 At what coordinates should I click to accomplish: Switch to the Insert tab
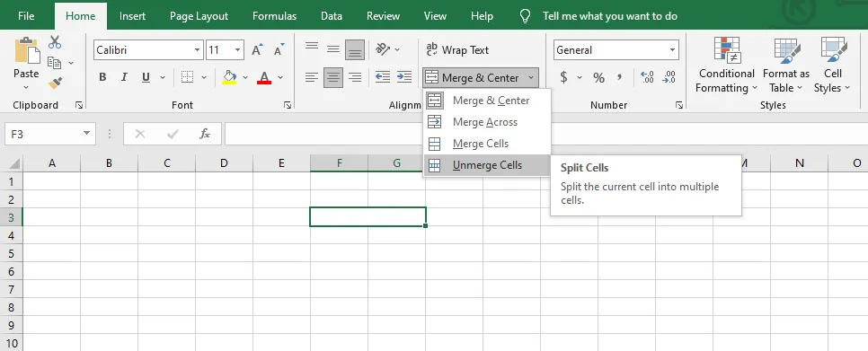pos(132,16)
